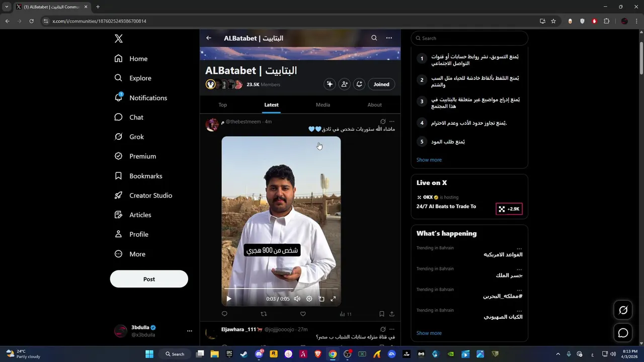Open Profile in the sidebar
Screen dimensions: 644x362
pyautogui.click(x=131, y=234)
